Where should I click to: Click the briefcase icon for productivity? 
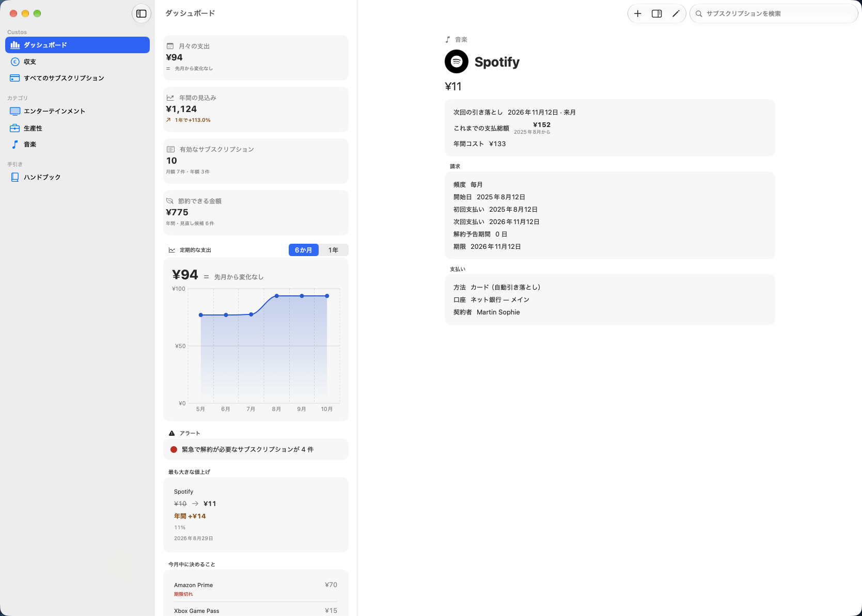pos(15,128)
